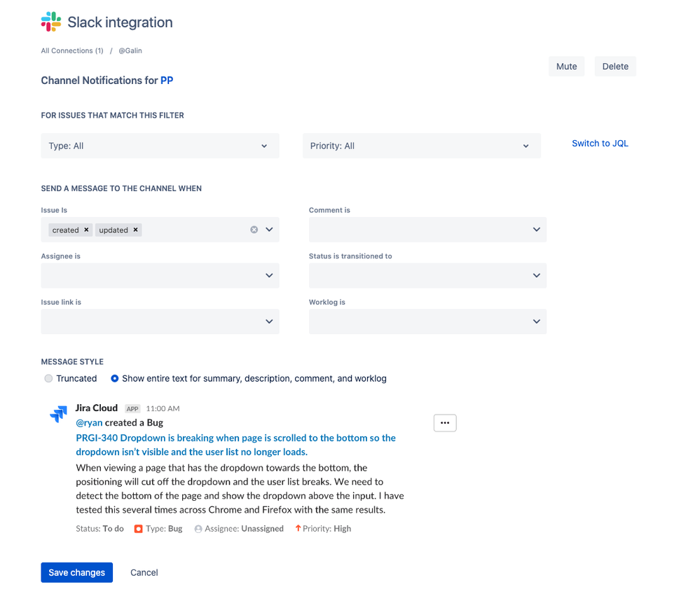Open the message more-actions ellipsis button
This screenshot has width=700, height=596.
(445, 423)
